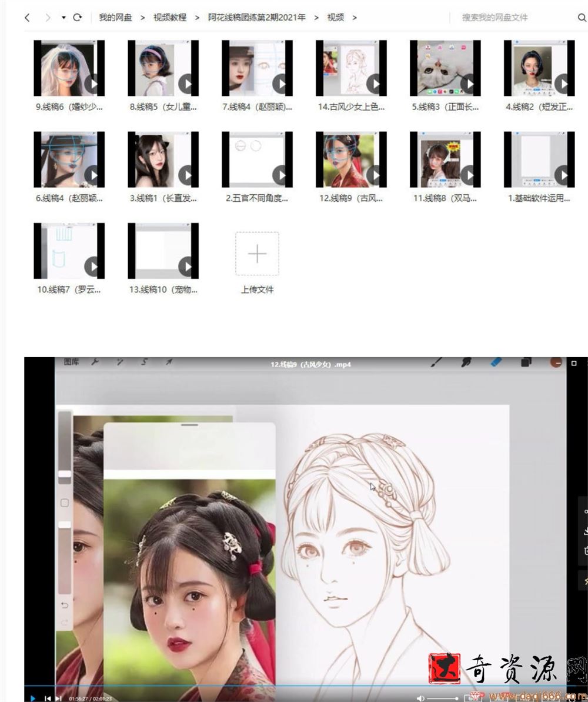Select the blue Eraser tool

496,362
